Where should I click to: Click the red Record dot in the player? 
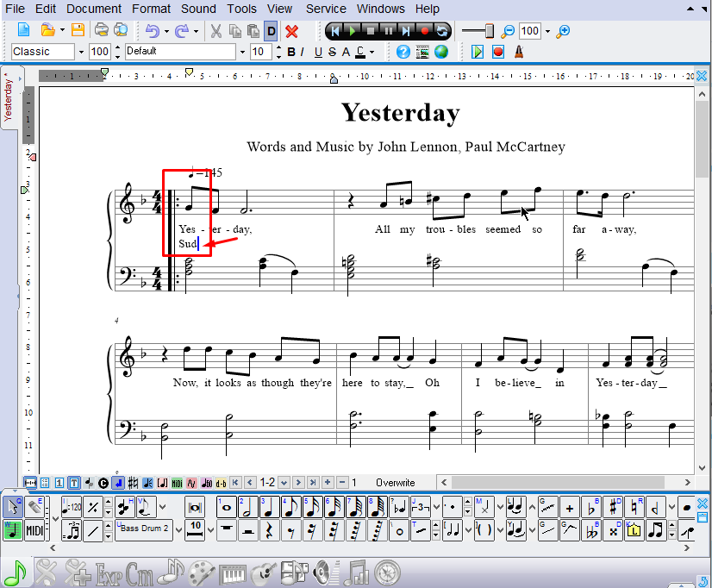click(x=425, y=31)
